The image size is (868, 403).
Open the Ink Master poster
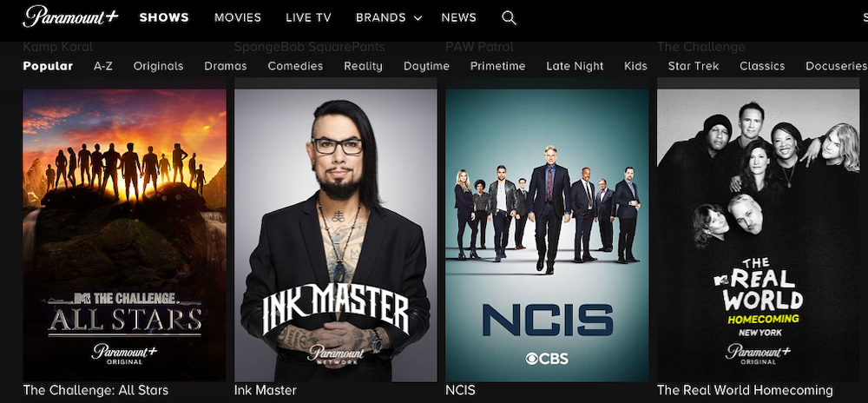coord(335,235)
